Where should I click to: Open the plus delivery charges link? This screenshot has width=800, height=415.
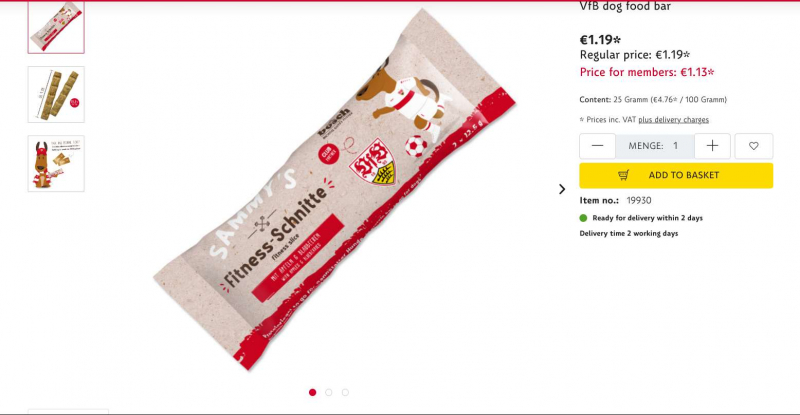673,119
